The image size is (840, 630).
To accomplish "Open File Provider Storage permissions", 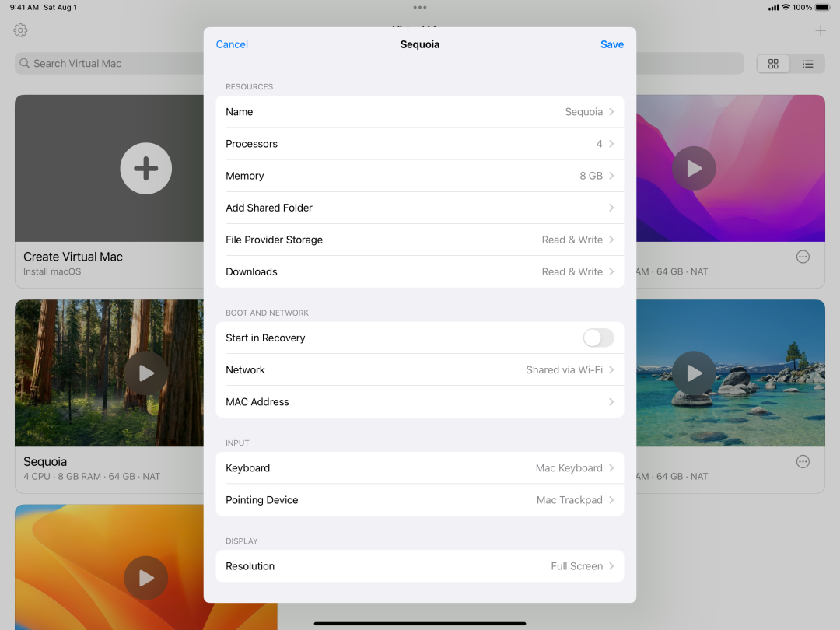I will point(420,240).
